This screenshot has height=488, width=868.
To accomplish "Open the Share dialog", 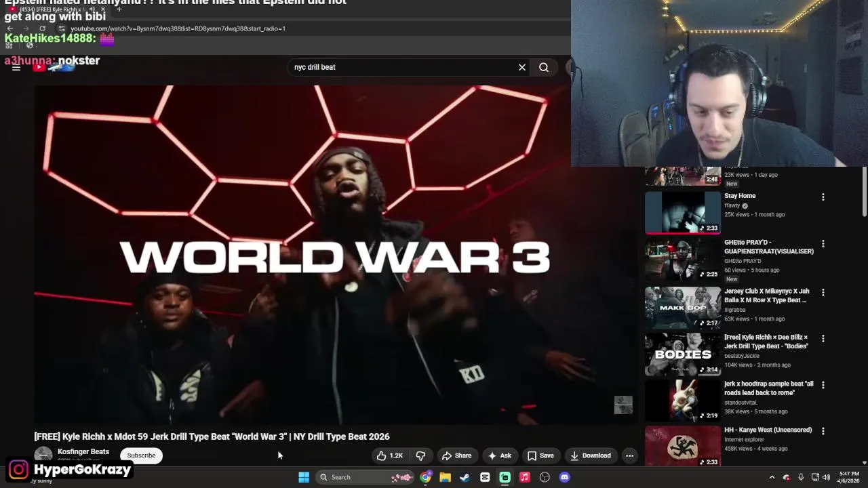I will coord(456,455).
